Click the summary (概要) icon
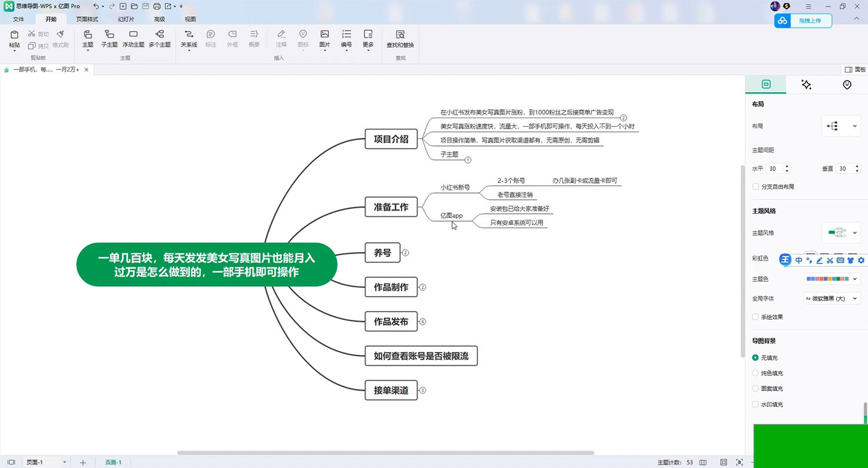 pos(253,35)
